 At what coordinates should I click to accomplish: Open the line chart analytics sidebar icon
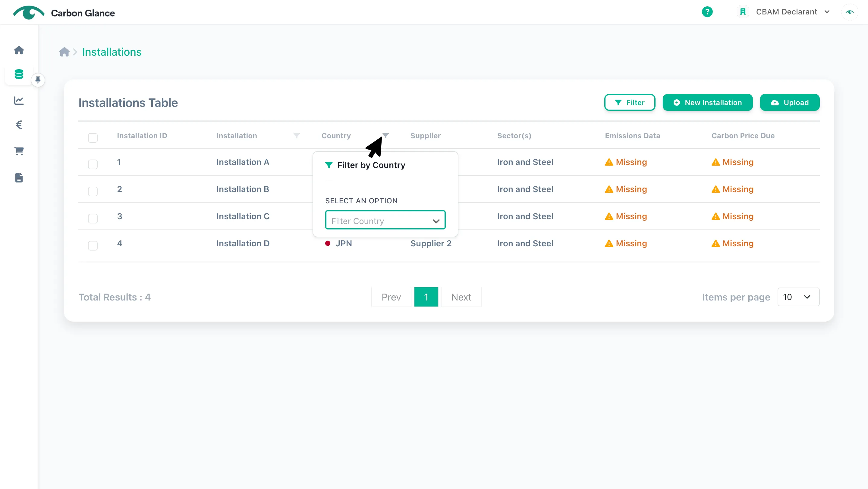(x=19, y=100)
